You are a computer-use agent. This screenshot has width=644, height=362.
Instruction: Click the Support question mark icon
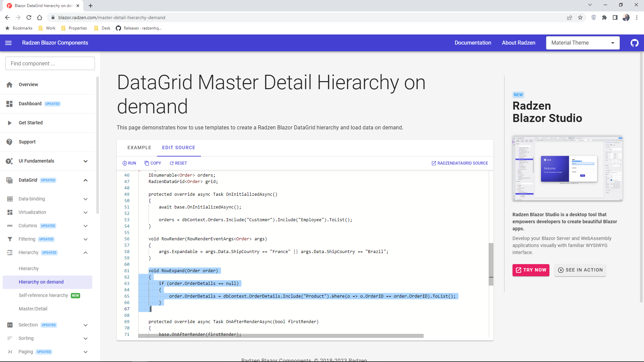coord(9,142)
